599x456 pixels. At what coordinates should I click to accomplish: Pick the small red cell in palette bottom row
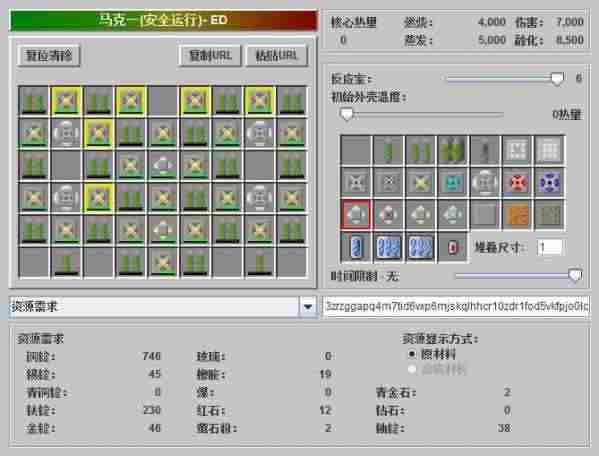point(452,247)
